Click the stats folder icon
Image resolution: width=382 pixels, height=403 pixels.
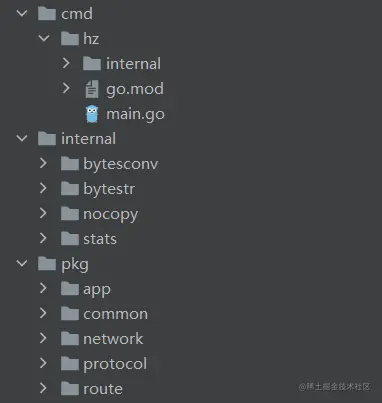point(70,239)
